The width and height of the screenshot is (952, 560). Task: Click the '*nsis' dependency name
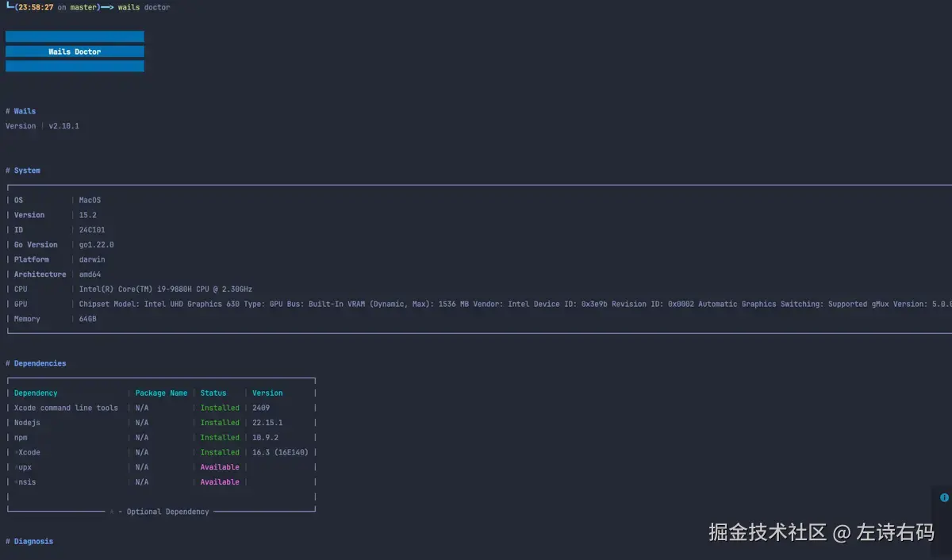point(25,482)
